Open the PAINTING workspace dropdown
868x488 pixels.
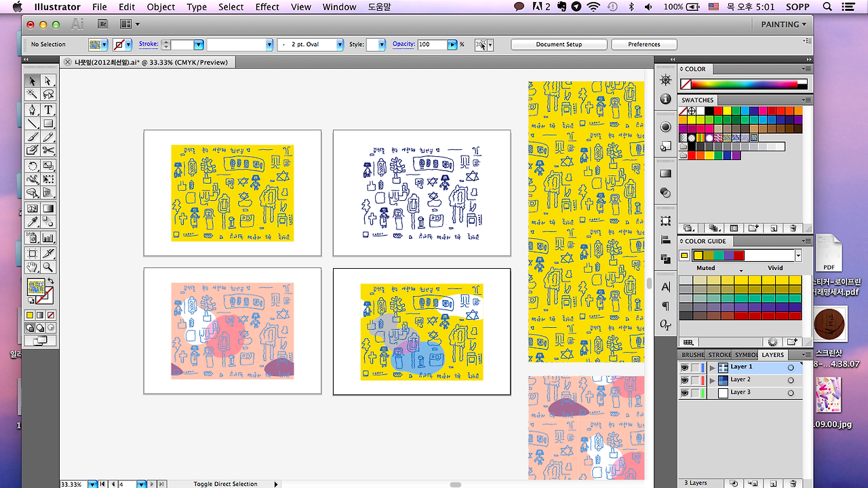pyautogui.click(x=784, y=24)
